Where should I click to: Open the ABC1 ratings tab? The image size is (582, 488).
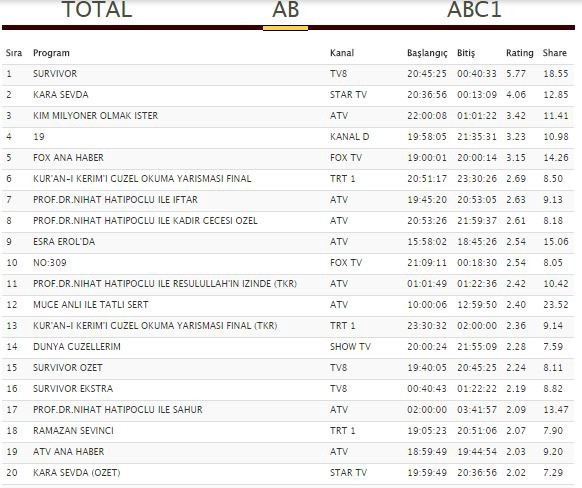click(474, 10)
